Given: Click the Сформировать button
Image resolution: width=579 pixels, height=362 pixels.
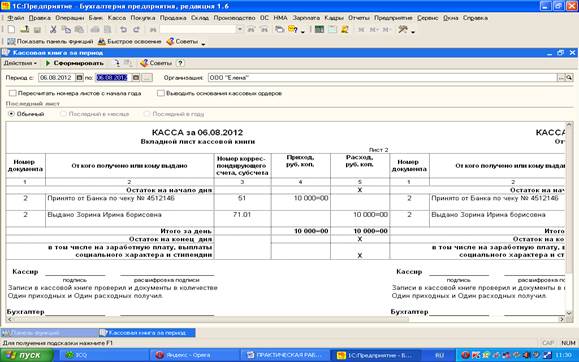Looking at the screenshot, I should 75,63.
